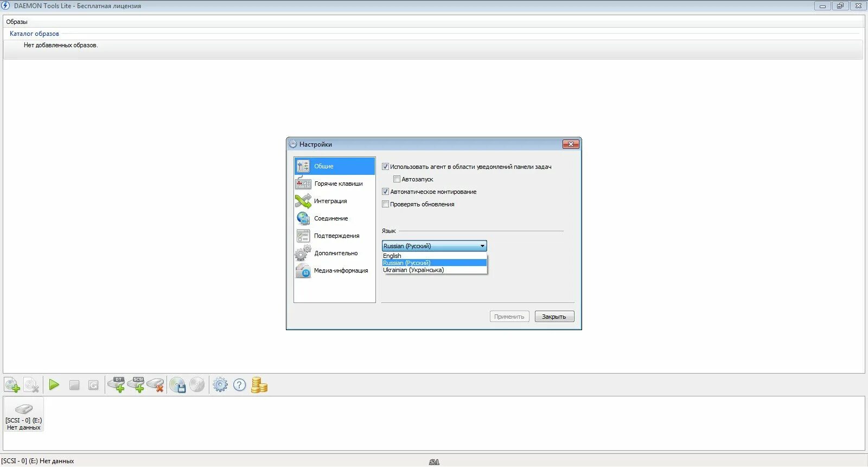Choose English in language list

435,256
